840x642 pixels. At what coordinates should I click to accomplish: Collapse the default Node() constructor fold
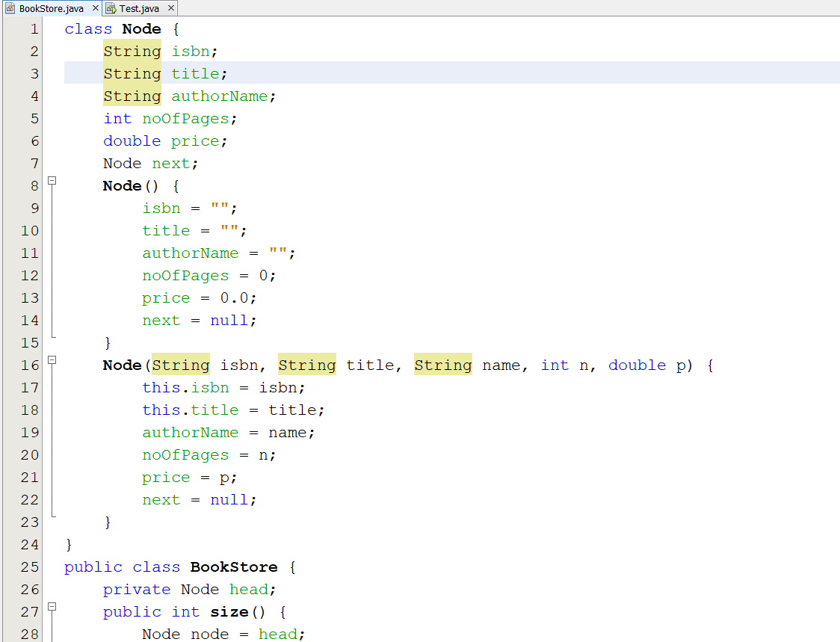point(52,179)
